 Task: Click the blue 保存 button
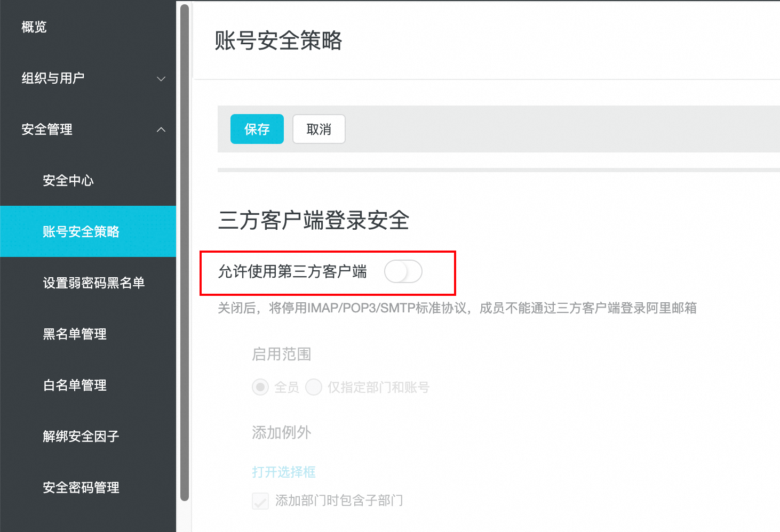pos(257,129)
